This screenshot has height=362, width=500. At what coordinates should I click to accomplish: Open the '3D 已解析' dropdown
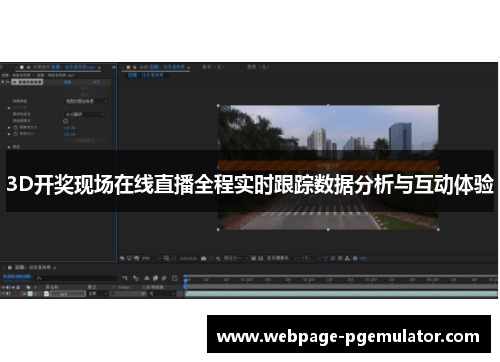click(x=85, y=114)
